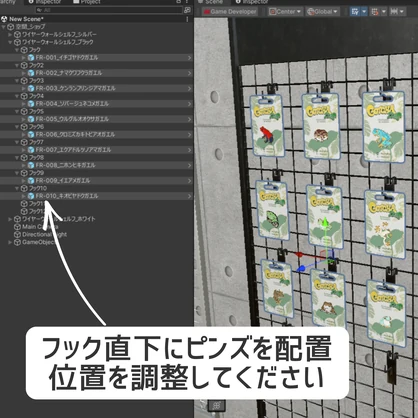Viewport: 418px width, 418px height.
Task: Select the フック4 object name
Action: coord(36,96)
